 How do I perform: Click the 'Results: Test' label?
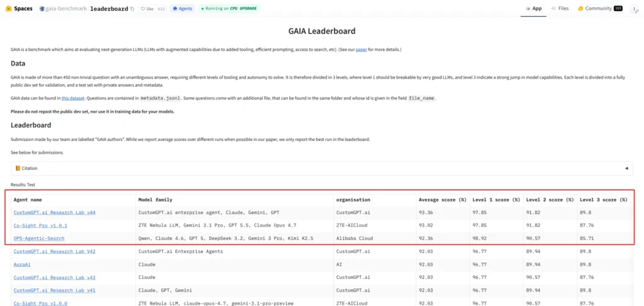[23, 185]
